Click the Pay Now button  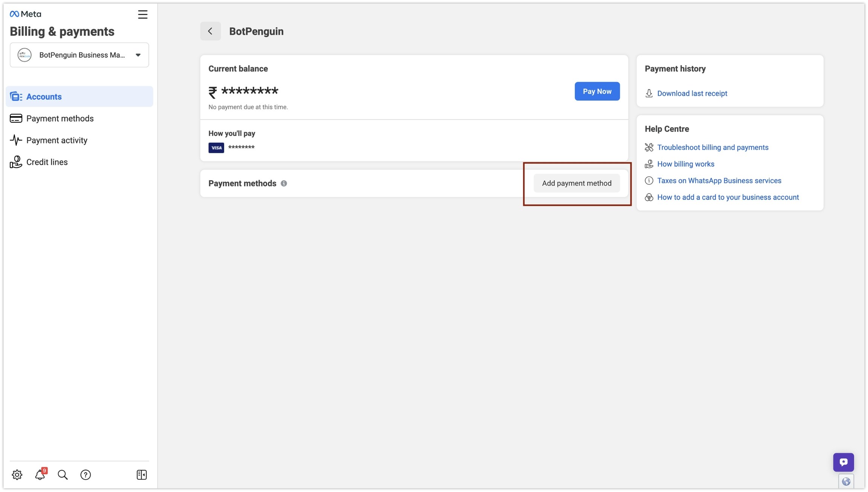(597, 91)
